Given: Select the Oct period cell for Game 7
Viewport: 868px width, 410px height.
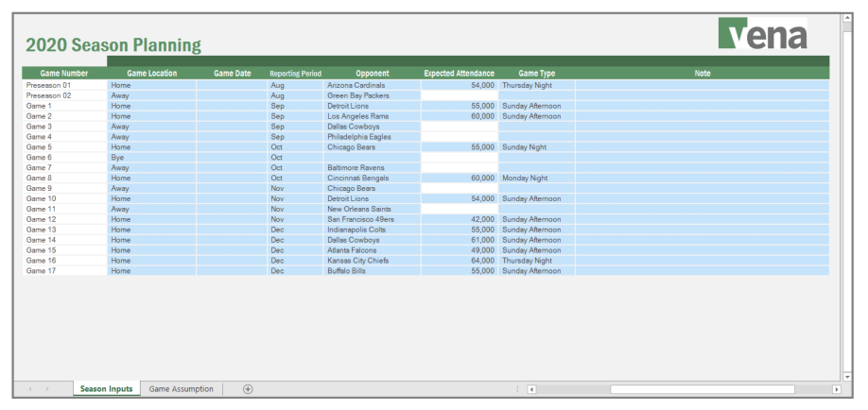Looking at the screenshot, I should click(x=295, y=167).
